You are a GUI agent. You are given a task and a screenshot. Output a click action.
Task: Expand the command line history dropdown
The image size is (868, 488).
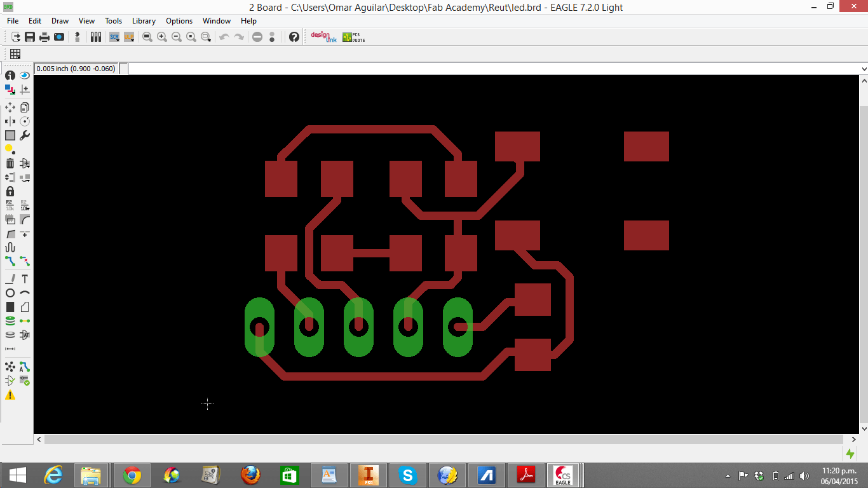[x=864, y=69]
